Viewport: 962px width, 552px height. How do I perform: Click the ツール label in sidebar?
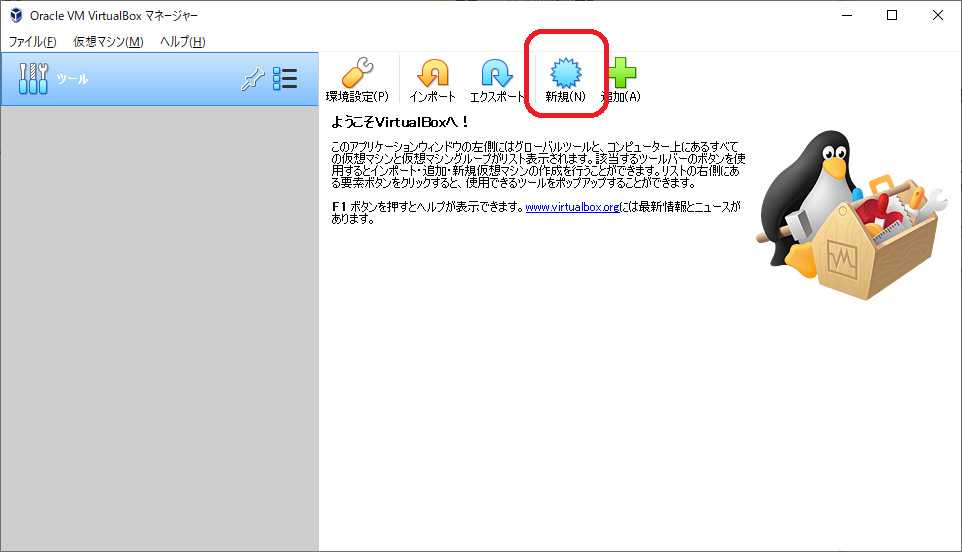[72, 79]
